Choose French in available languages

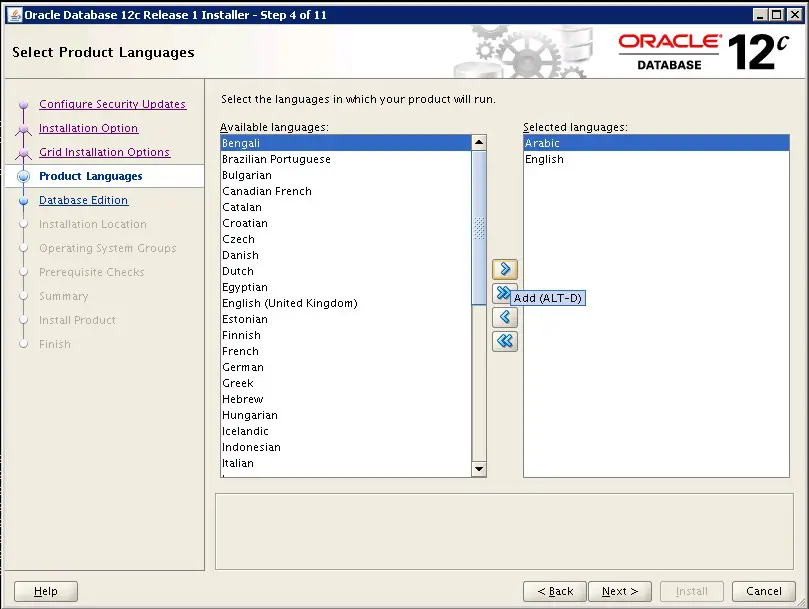pos(346,351)
